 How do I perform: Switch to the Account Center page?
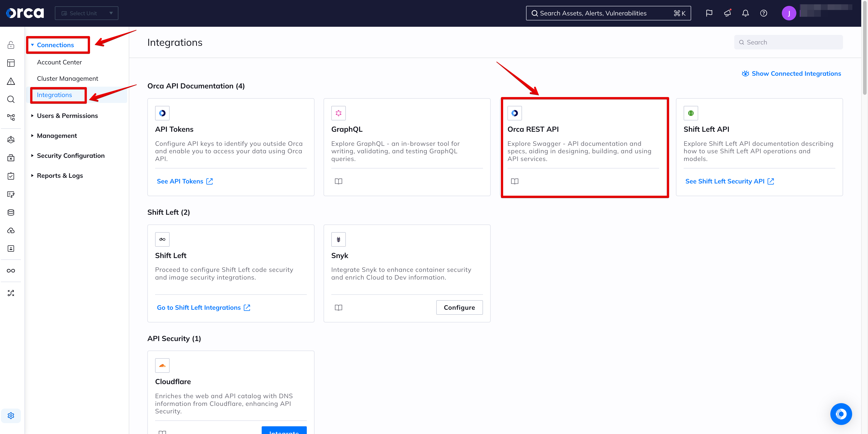click(59, 62)
